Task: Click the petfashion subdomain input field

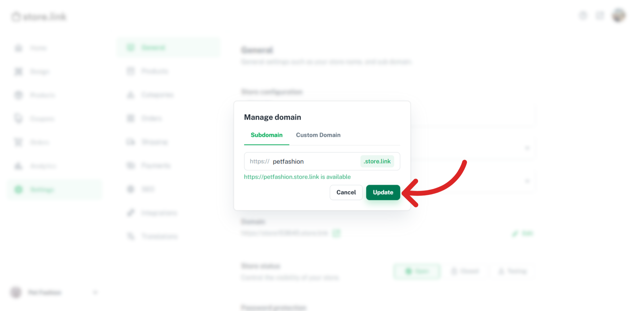Action: point(314,162)
